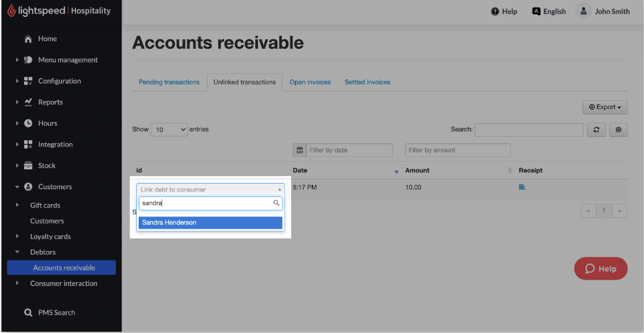644x333 pixels.
Task: Collapse the Debtors sidebar section
Action: tap(18, 252)
